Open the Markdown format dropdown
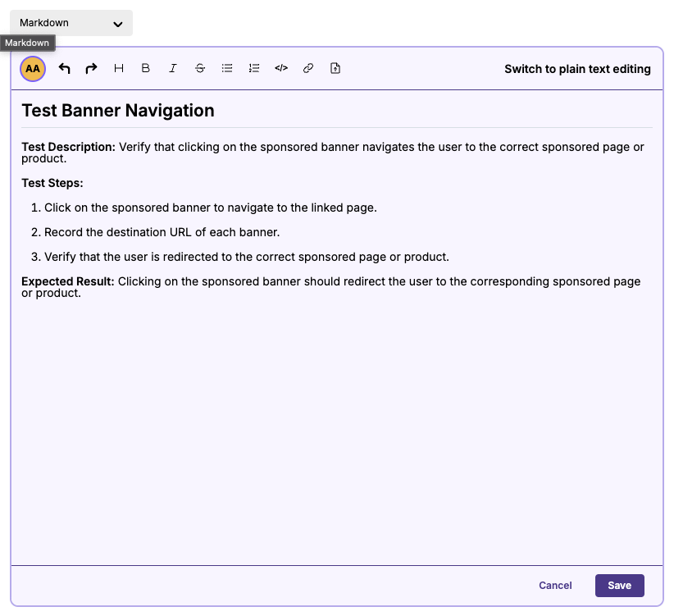Screen dimensions: 674x616 71,23
